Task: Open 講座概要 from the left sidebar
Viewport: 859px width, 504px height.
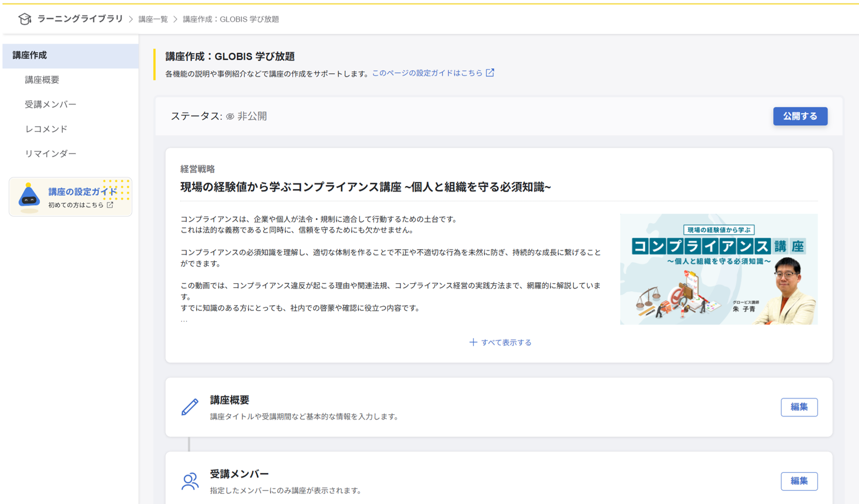Action: pyautogui.click(x=42, y=79)
